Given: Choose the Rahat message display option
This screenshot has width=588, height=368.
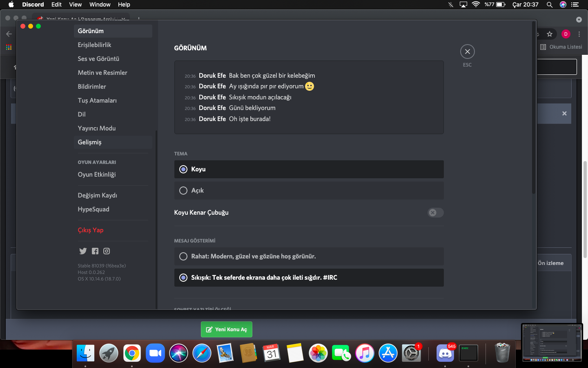Looking at the screenshot, I should point(309,256).
